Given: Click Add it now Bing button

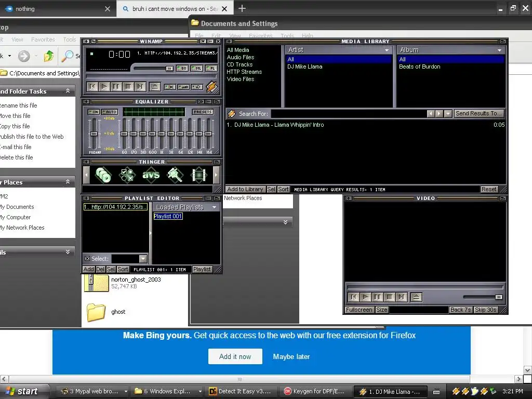Looking at the screenshot, I should click(235, 356).
